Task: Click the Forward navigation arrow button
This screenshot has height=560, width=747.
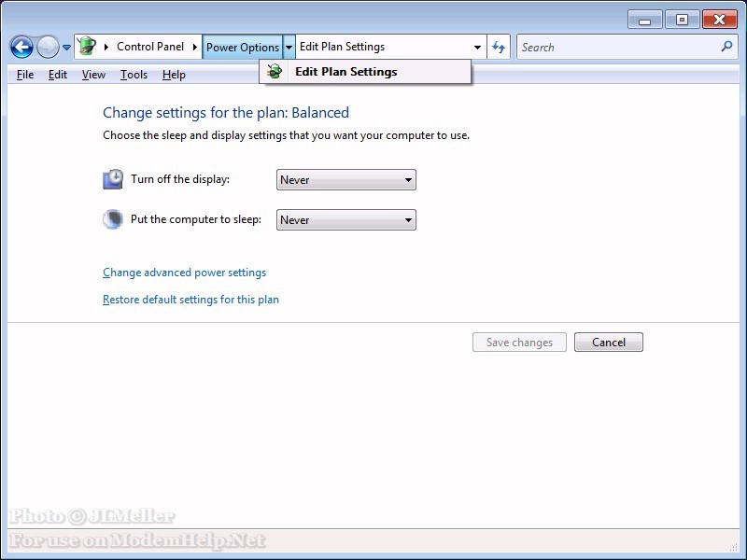Action: (x=48, y=47)
